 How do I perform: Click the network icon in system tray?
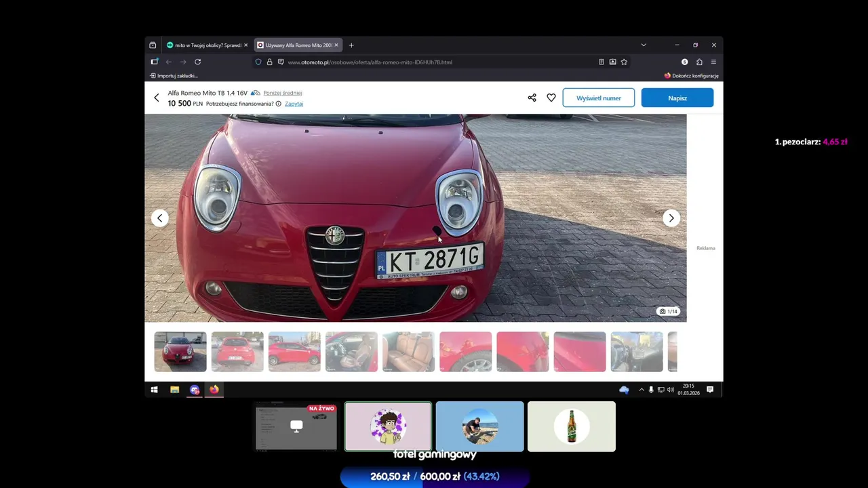click(x=660, y=390)
